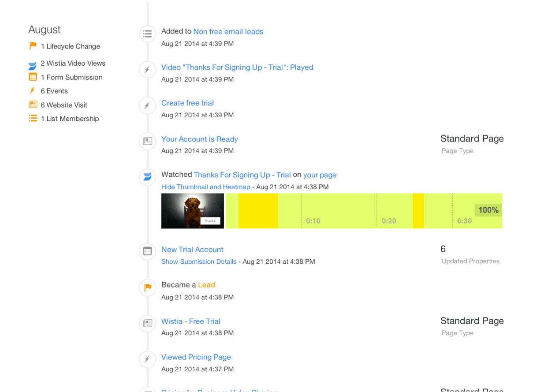Follow the your page link
The image size is (544, 392).
point(320,175)
